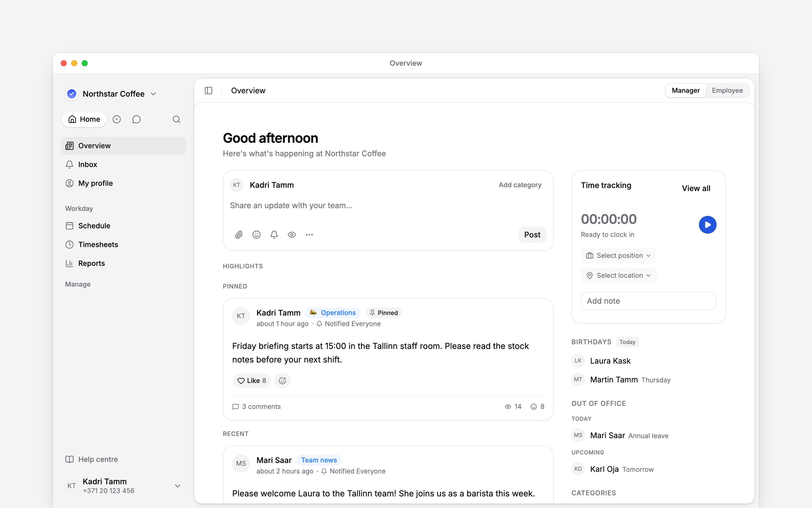The image size is (812, 508).
Task: Select the Home tab
Action: pos(84,119)
